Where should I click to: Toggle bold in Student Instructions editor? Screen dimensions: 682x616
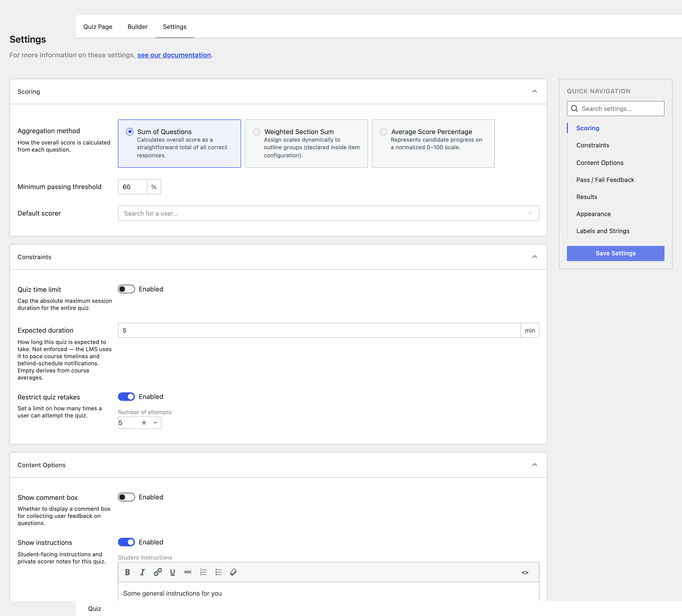pyautogui.click(x=128, y=572)
